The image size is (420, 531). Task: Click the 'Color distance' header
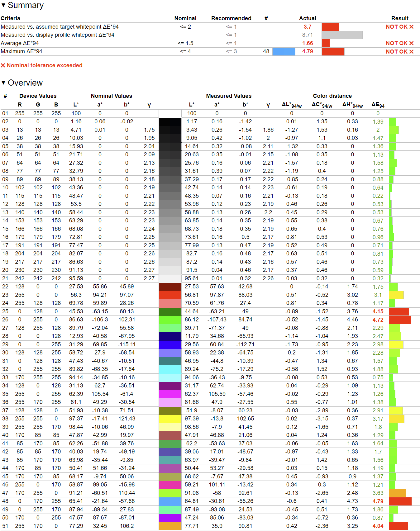[x=332, y=96]
